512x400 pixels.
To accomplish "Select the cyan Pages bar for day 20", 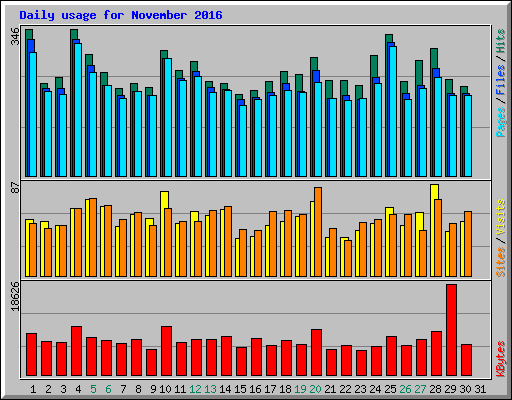I will click(318, 129).
